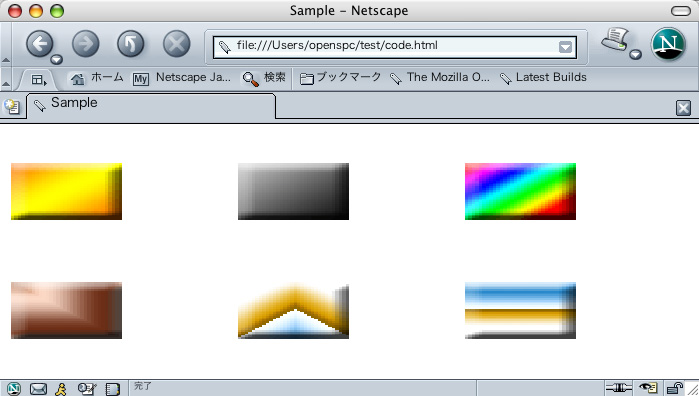Open the Print options dropdown arrow
The height and width of the screenshot is (396, 699).
click(x=636, y=54)
